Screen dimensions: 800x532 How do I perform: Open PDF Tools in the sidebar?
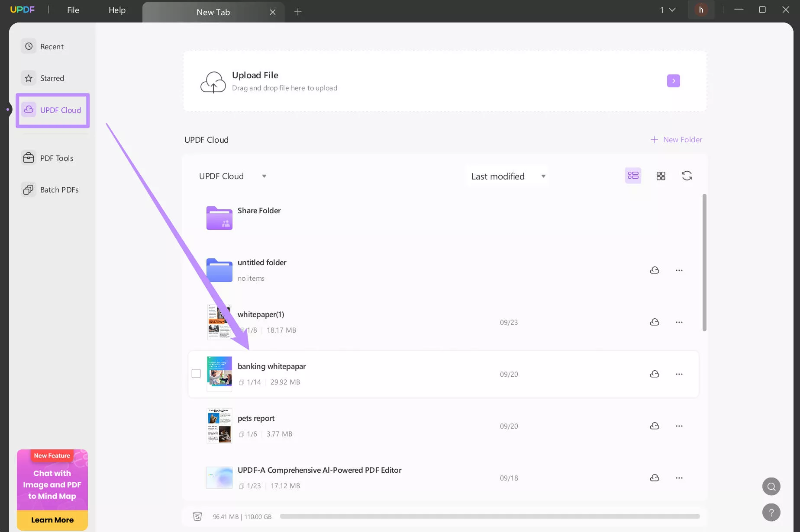(x=48, y=158)
